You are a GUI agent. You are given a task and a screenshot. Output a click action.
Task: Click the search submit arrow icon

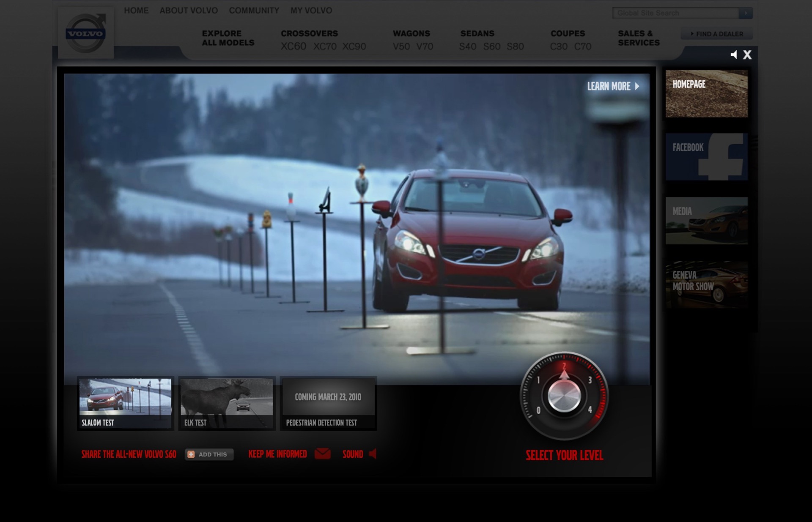746,13
